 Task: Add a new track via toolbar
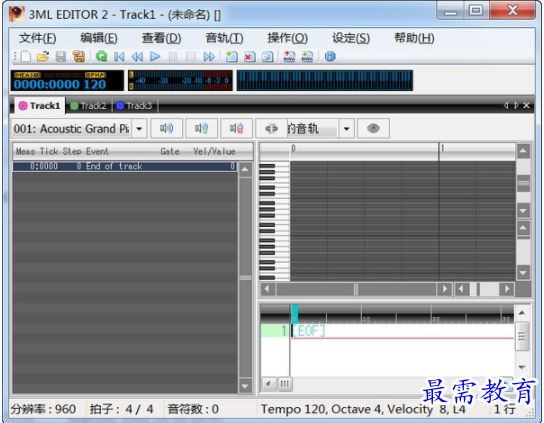pos(231,56)
